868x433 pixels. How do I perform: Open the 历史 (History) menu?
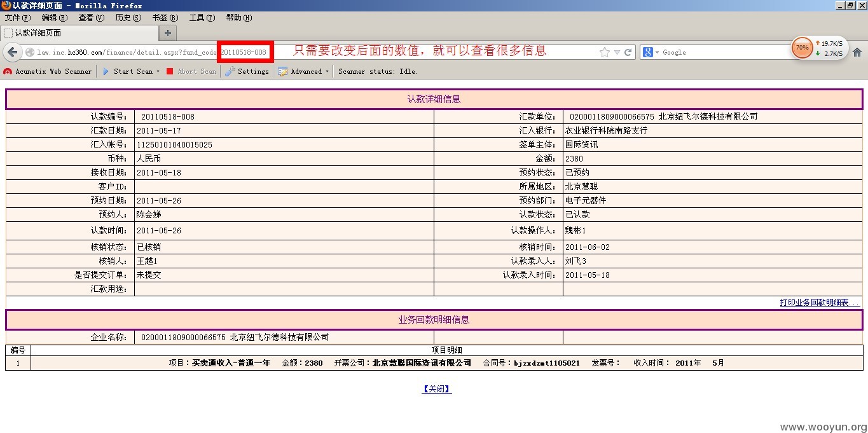(x=128, y=18)
